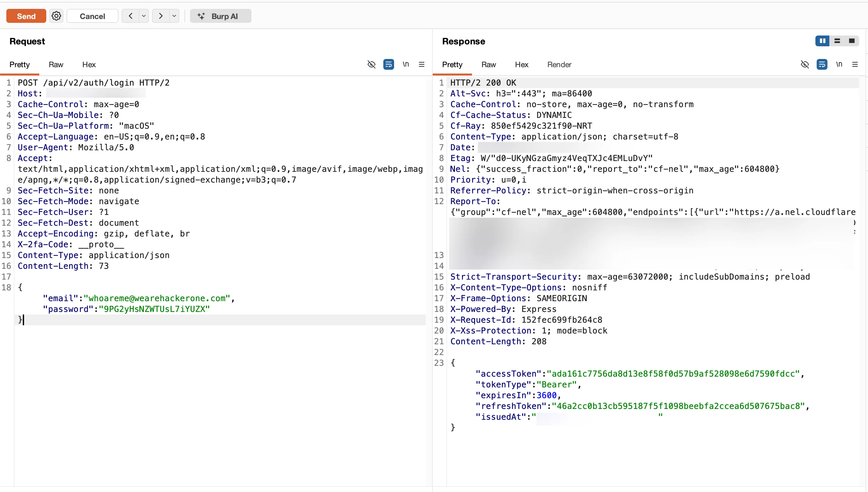
Task: Open the response editor options menu
Action: [x=855, y=64]
